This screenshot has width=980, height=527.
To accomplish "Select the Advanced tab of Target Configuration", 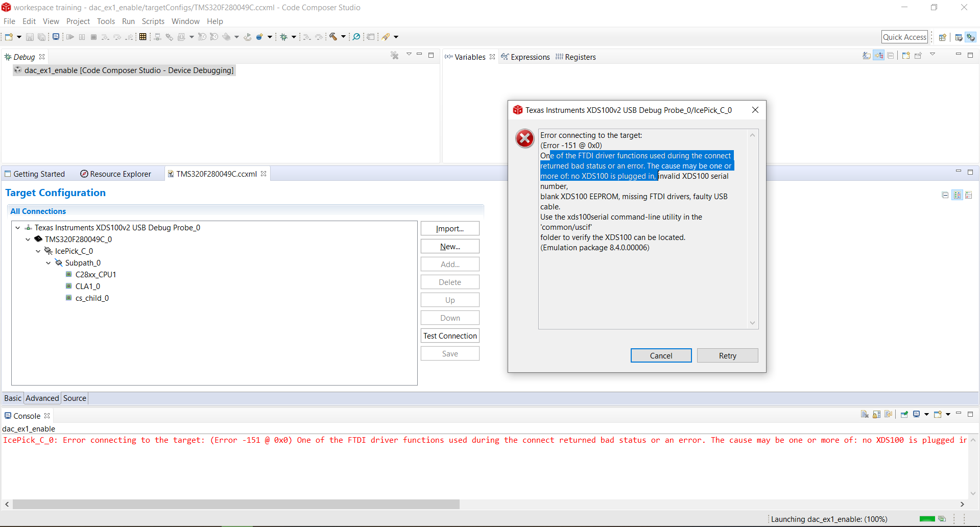I will click(x=42, y=398).
